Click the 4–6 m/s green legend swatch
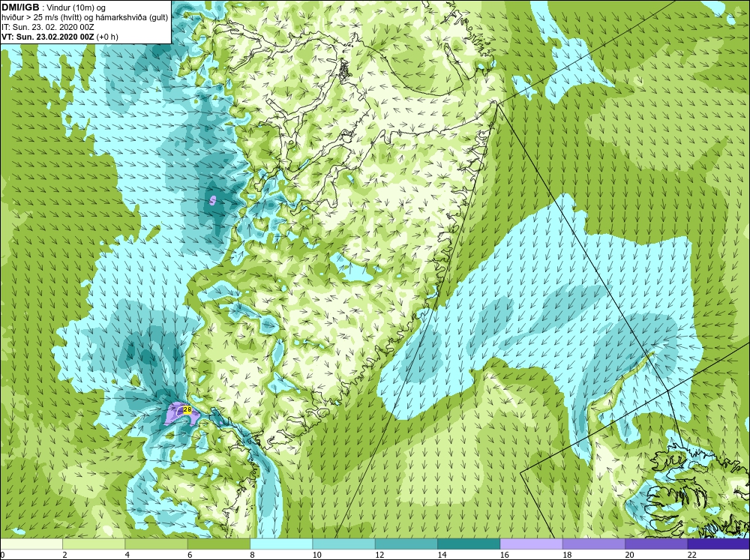 [x=157, y=544]
